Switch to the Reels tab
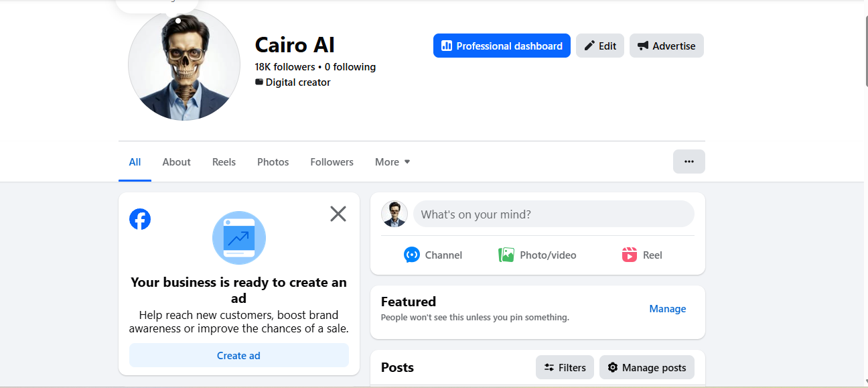Viewport: 868px width, 388px height. click(224, 161)
